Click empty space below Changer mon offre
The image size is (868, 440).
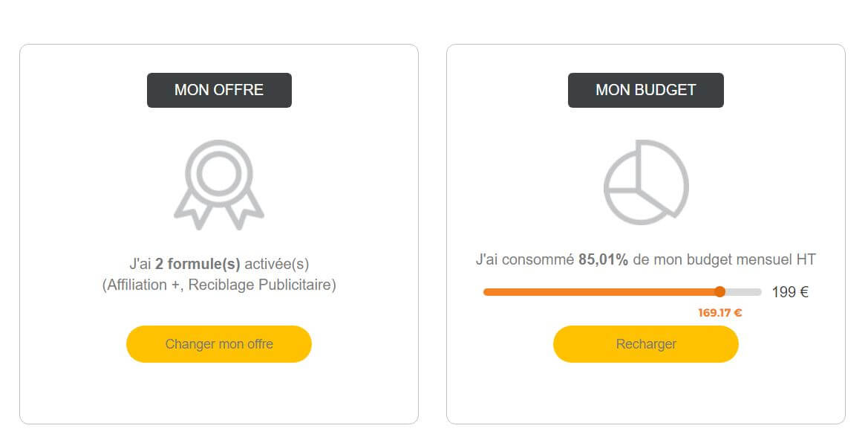[x=219, y=394]
